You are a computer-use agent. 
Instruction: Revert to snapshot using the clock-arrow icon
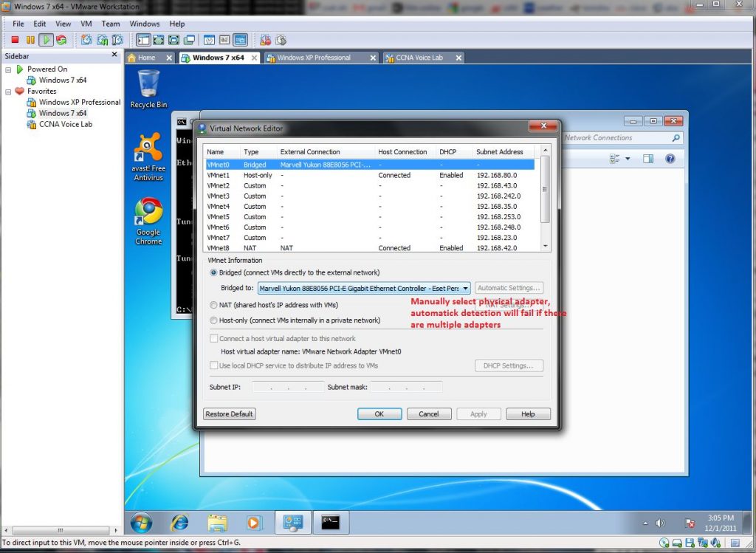(102, 40)
